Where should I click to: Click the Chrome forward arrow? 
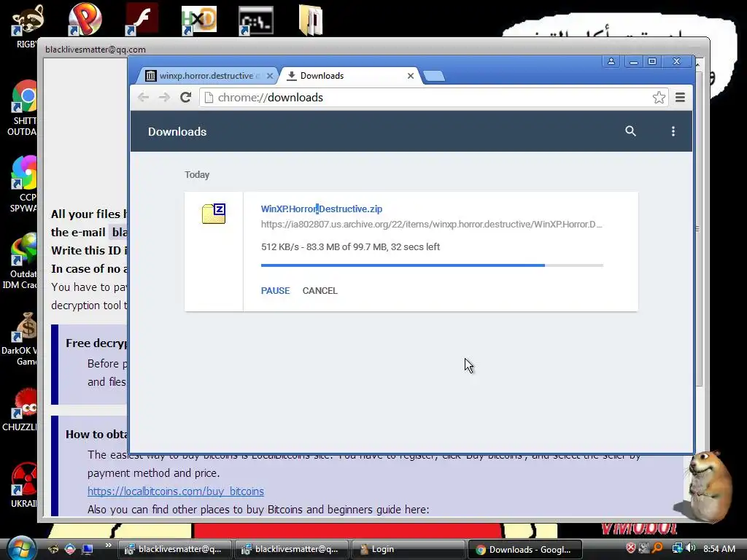(164, 97)
